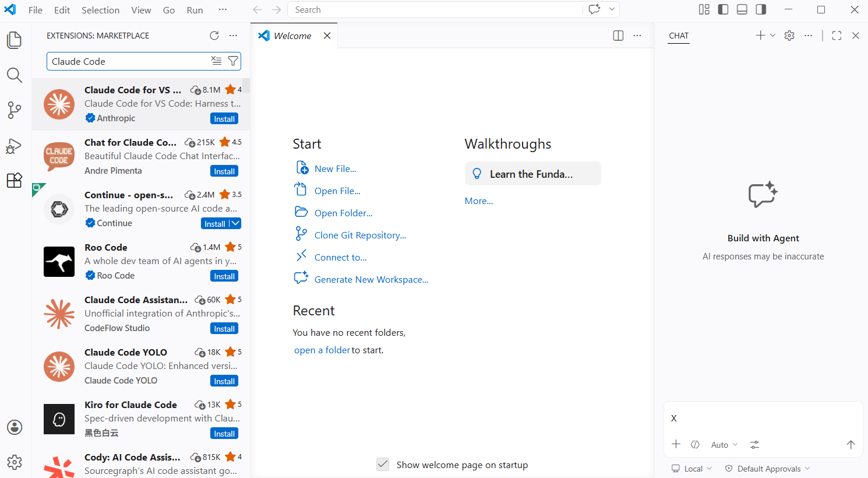Open the Auto model picker in chat

[723, 444]
